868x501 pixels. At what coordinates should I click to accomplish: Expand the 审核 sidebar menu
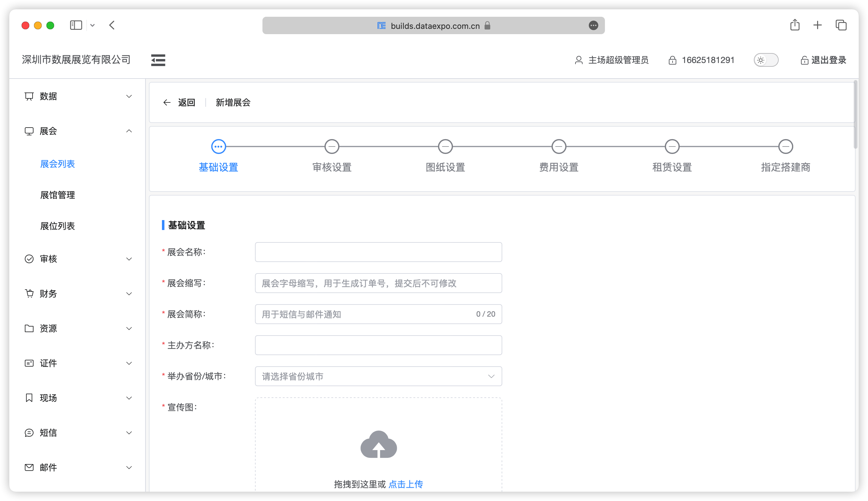78,259
